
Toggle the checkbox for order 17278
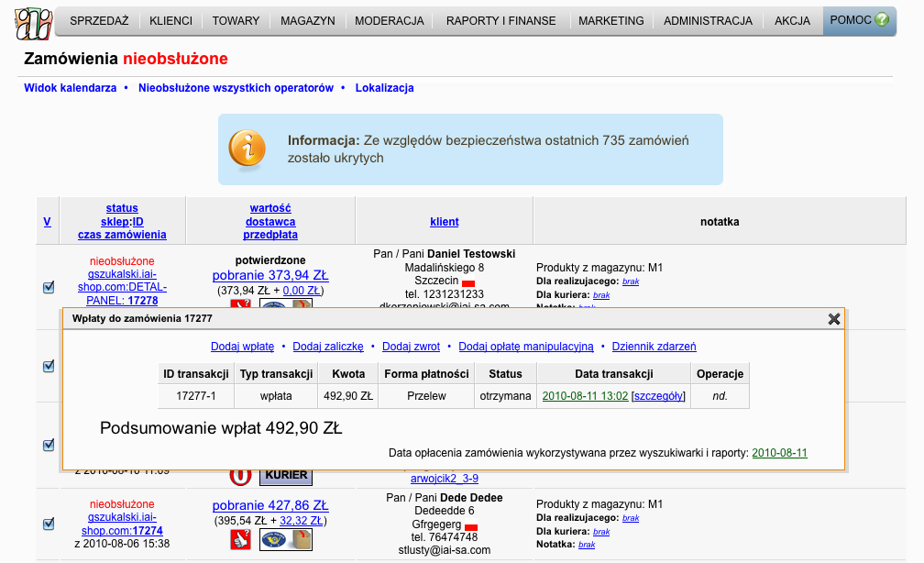[49, 287]
